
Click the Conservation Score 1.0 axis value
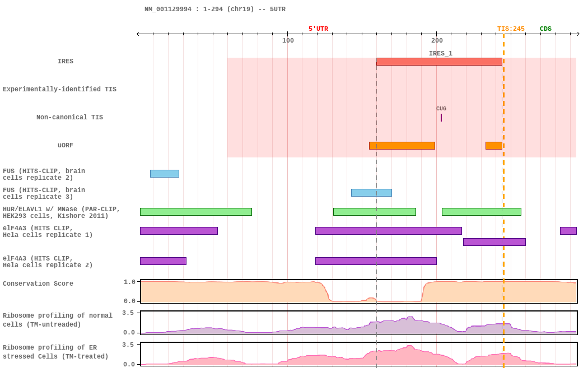(129, 282)
